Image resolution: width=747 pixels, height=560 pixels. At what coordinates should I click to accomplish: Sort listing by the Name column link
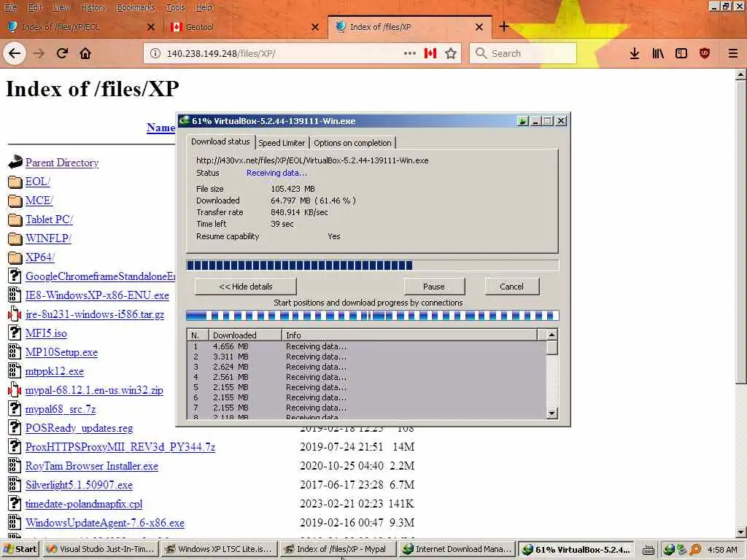tap(161, 128)
